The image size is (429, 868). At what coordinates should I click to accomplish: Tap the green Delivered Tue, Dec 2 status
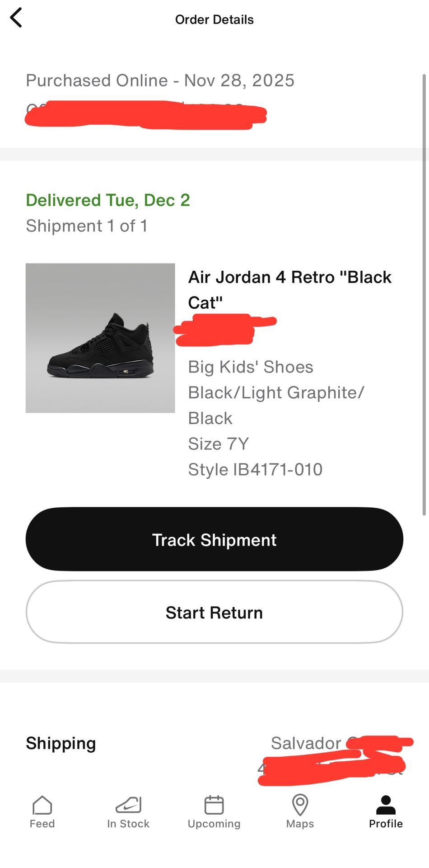point(108,200)
